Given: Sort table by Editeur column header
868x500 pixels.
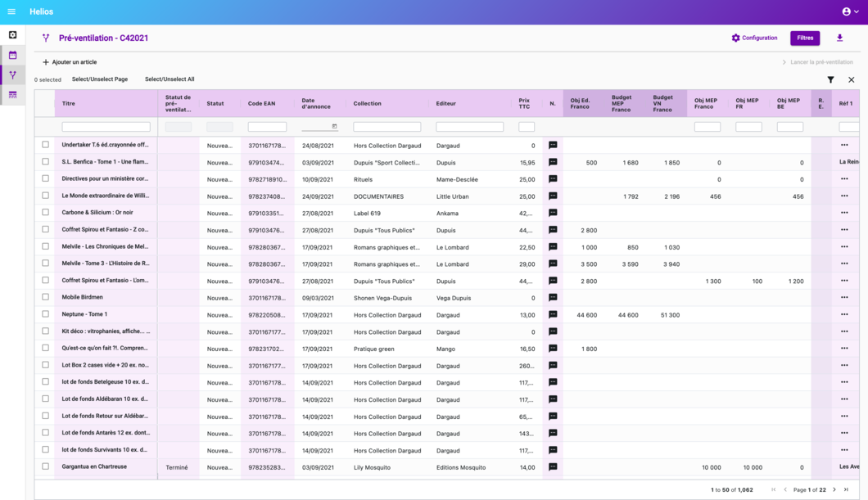Looking at the screenshot, I should [446, 104].
